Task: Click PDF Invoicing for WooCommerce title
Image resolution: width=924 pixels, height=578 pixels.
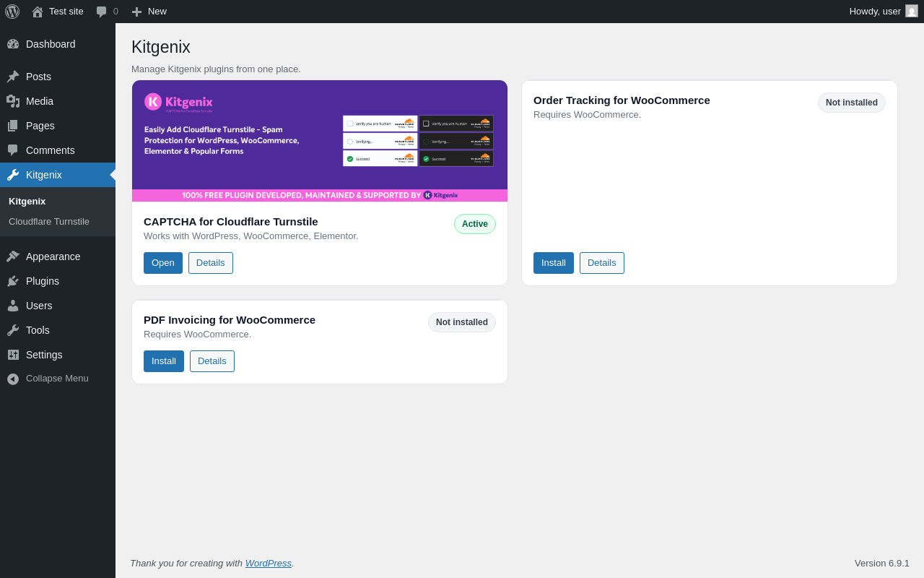Action: pos(230,320)
